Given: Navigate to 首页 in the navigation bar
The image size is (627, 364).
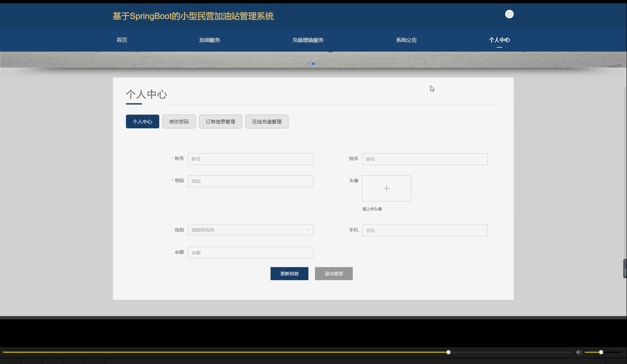Looking at the screenshot, I should [x=122, y=40].
